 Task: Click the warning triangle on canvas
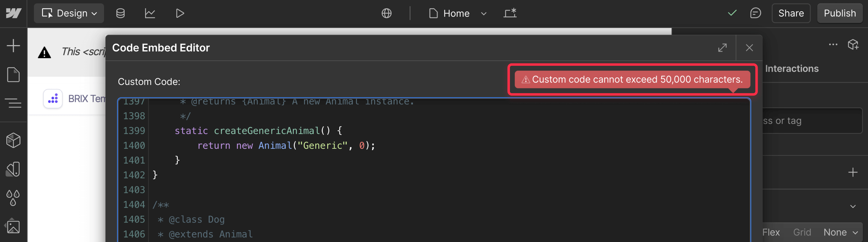click(45, 52)
